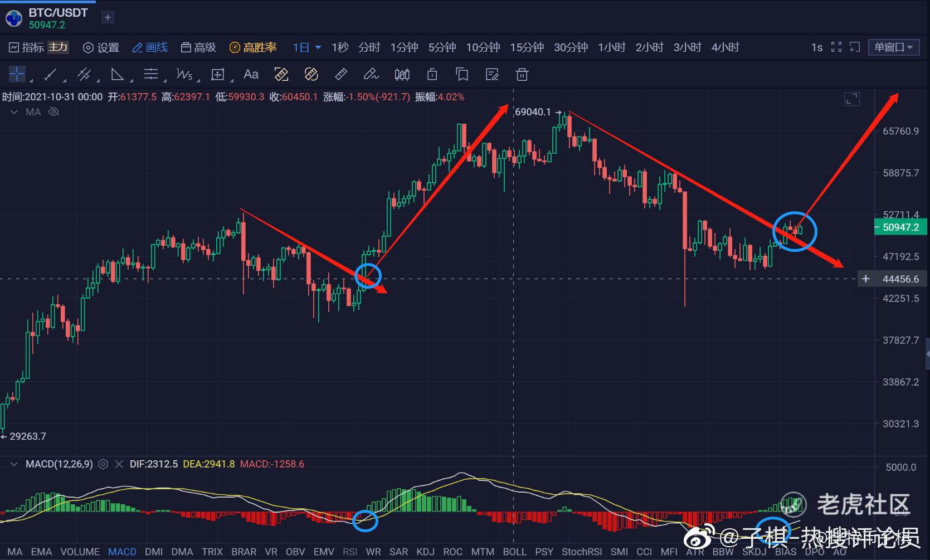Open the 设置 settings menu
The image size is (930, 560).
pos(101,47)
